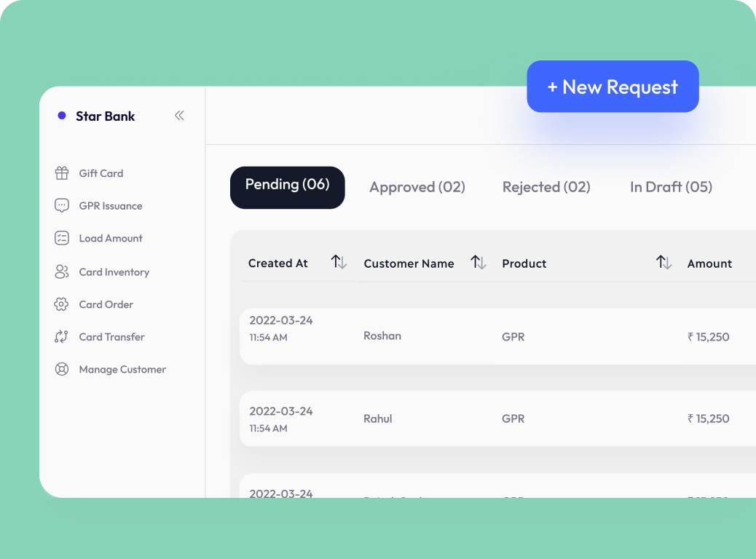The height and width of the screenshot is (559, 756).
Task: Switch to the Approved (02) tab
Action: [x=417, y=187]
